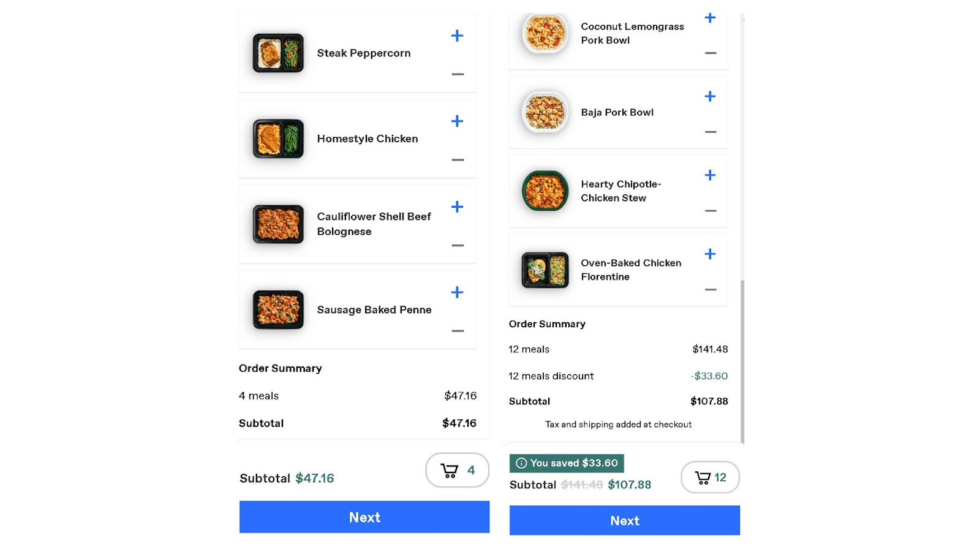Image resolution: width=980 pixels, height=546 pixels.
Task: Remove one Hearty Chipotle-Chicken Stew
Action: 710,211
